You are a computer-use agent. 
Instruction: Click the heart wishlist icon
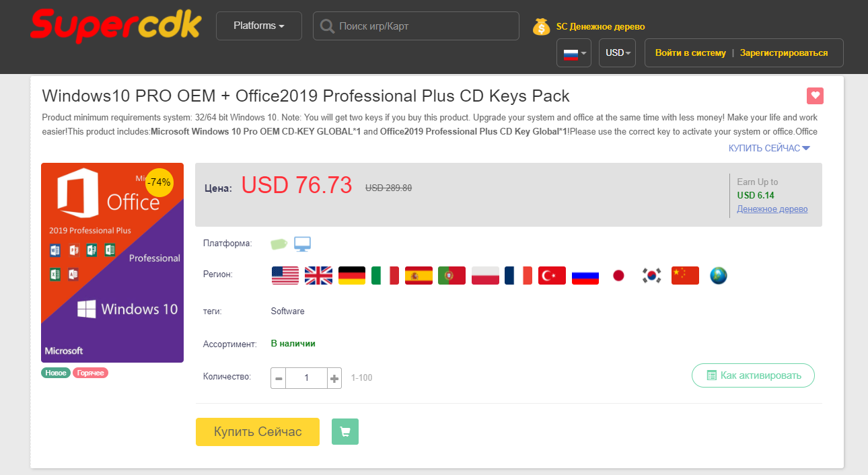pyautogui.click(x=816, y=96)
